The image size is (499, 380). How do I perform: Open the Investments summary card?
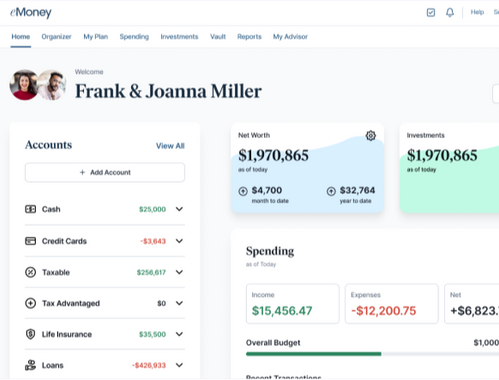449,168
